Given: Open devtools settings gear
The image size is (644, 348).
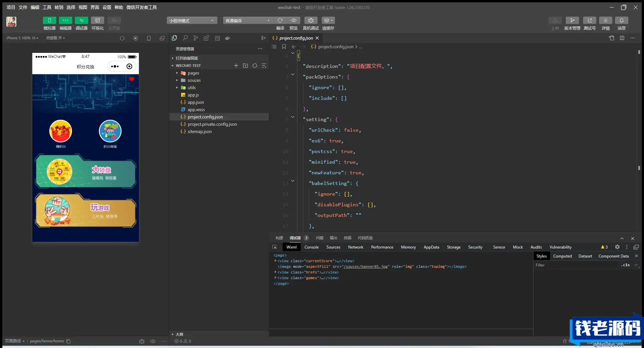Looking at the screenshot, I should (617, 247).
